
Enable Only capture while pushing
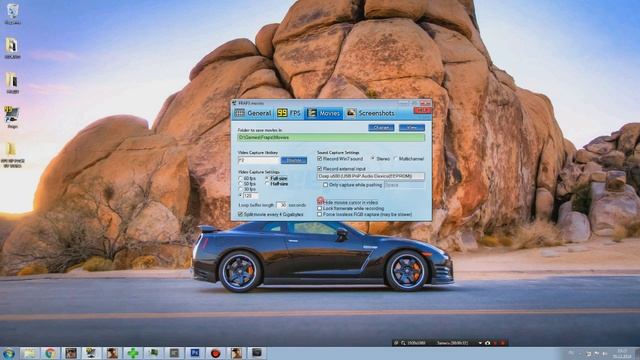[x=325, y=185]
